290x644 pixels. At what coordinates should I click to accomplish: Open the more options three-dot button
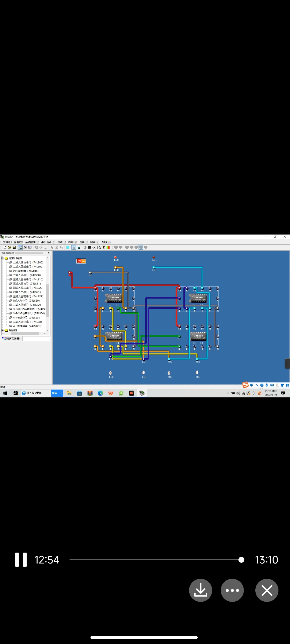click(232, 590)
